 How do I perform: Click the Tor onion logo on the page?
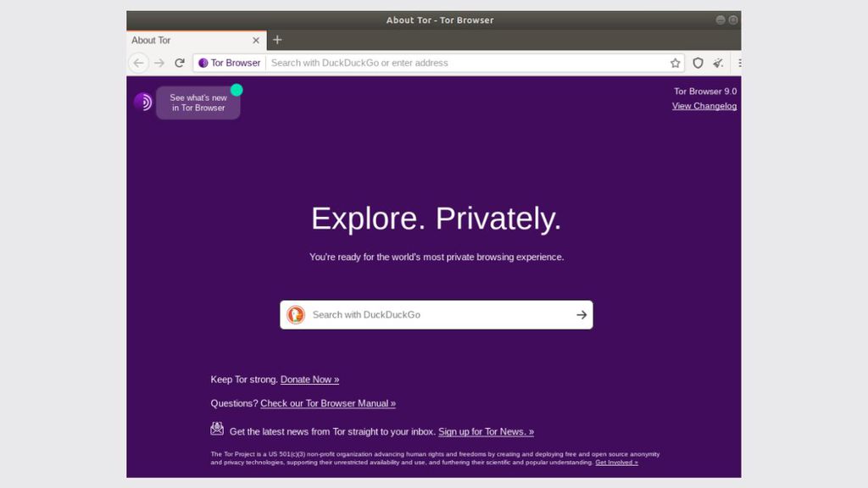click(142, 103)
